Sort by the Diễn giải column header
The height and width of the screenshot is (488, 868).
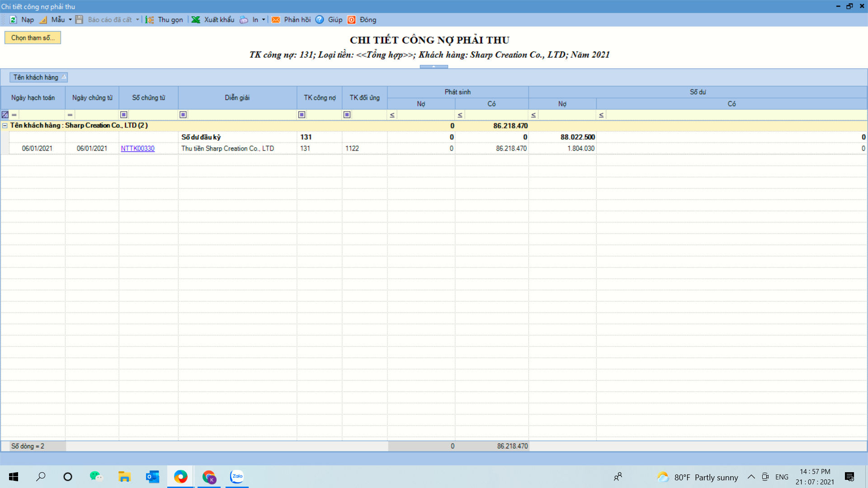pos(237,98)
